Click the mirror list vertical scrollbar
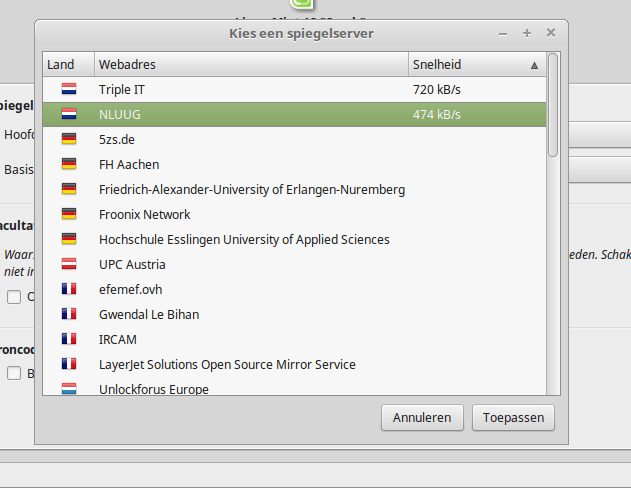This screenshot has width=631, height=488. 553,105
